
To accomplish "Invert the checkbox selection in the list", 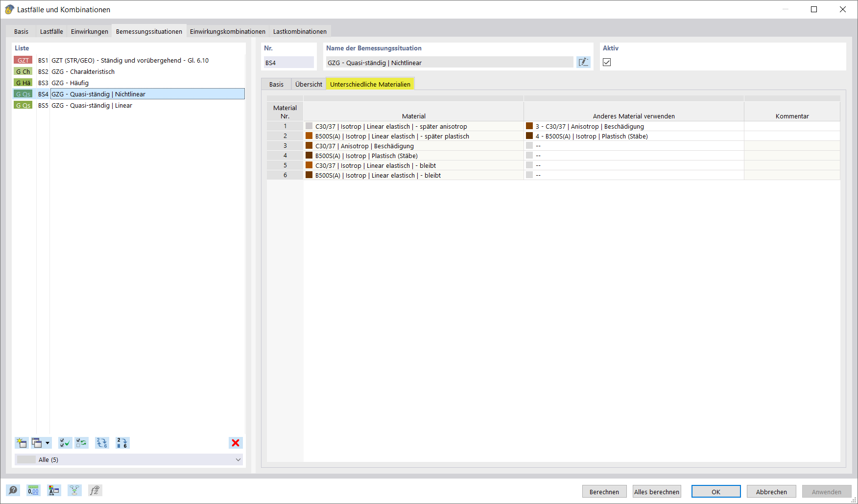I will (81, 443).
